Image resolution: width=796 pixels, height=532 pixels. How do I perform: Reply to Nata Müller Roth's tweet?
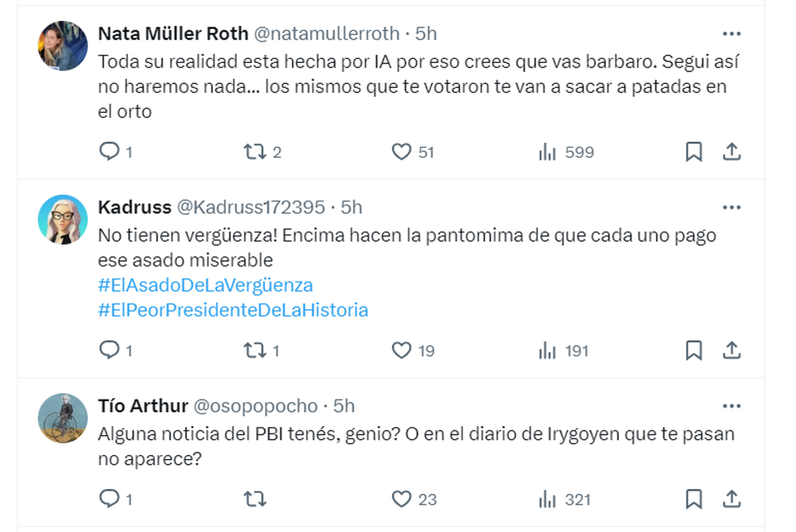(108, 153)
